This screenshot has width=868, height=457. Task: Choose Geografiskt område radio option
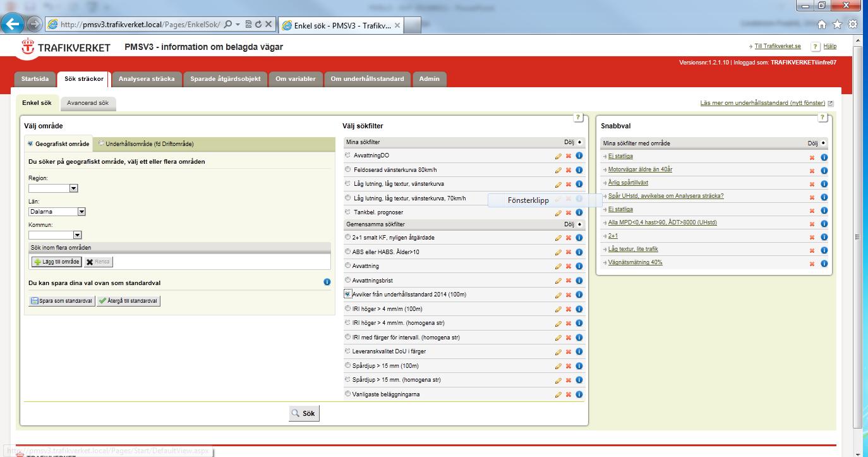coord(30,143)
